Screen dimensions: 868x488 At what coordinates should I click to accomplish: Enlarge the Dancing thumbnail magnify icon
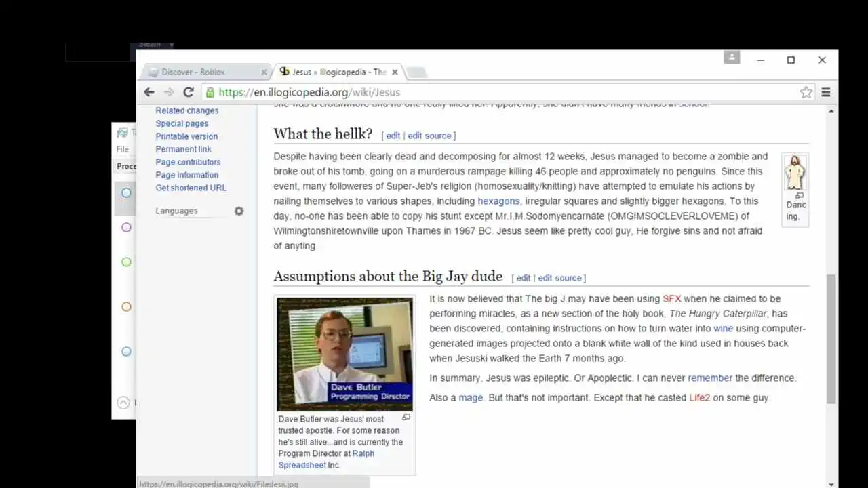pos(800,195)
